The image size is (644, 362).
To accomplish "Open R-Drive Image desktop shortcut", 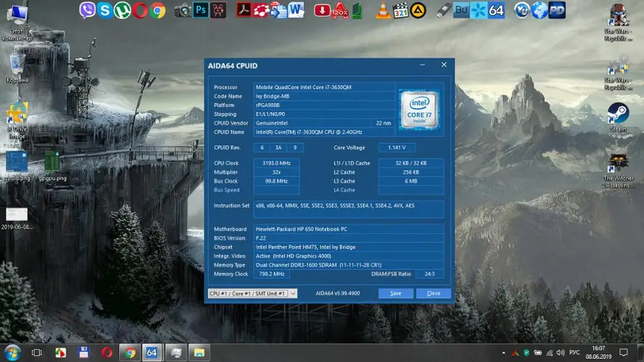I will pos(17,121).
